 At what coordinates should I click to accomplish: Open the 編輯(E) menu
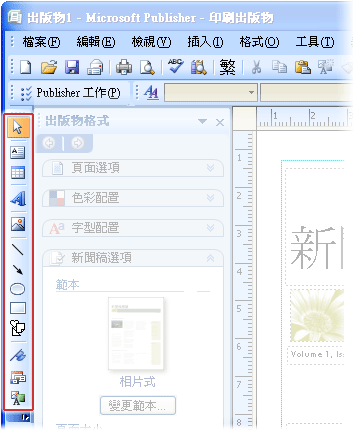96,42
